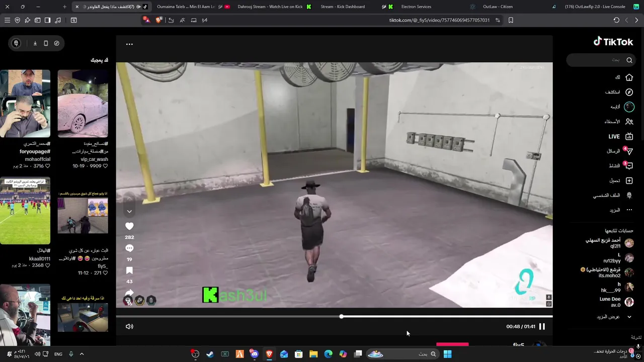Save video with bookmark icon showing 43
Viewport: 644px width, 362px height.
tap(129, 270)
